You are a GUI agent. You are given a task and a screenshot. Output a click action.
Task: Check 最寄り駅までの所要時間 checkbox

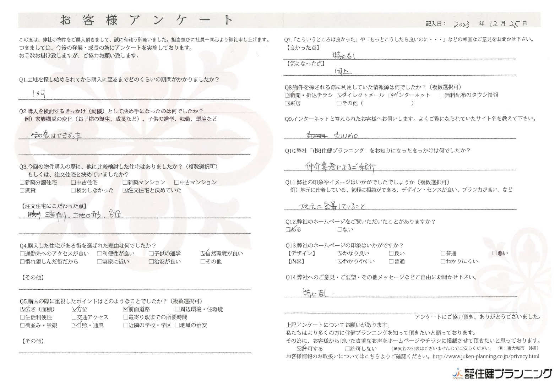click(126, 317)
